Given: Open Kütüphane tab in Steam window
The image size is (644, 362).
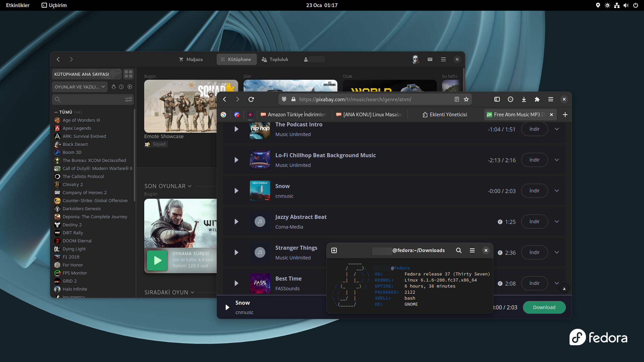Looking at the screenshot, I should click(236, 59).
